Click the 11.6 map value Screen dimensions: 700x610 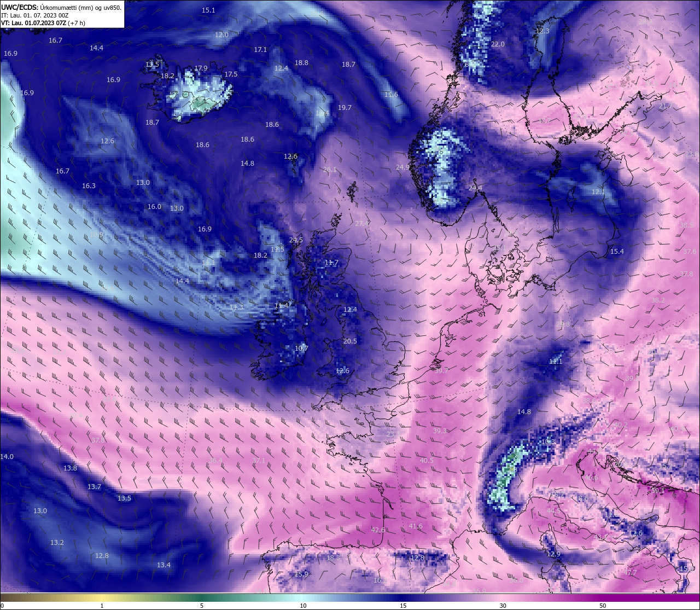pyautogui.click(x=391, y=95)
